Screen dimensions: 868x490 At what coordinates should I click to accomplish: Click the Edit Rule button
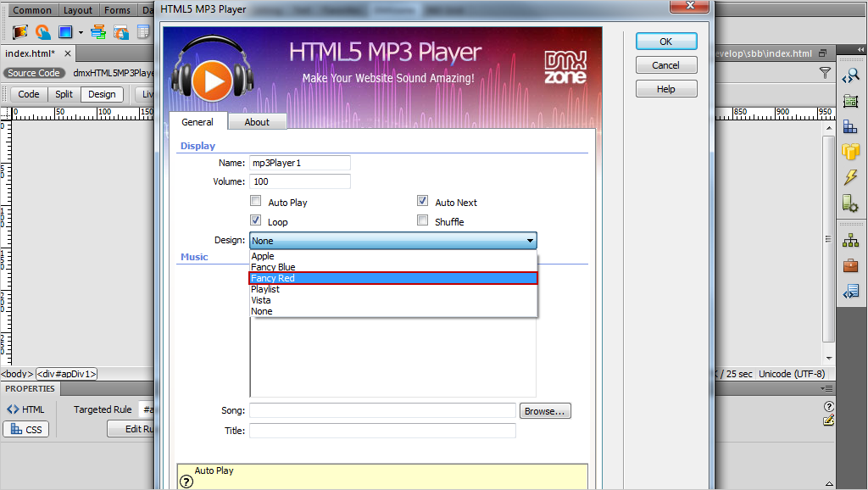(x=131, y=429)
